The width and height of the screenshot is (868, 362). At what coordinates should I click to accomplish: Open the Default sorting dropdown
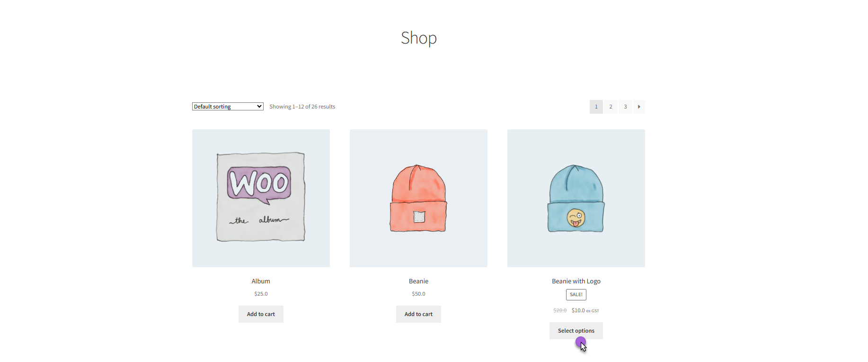point(228,107)
